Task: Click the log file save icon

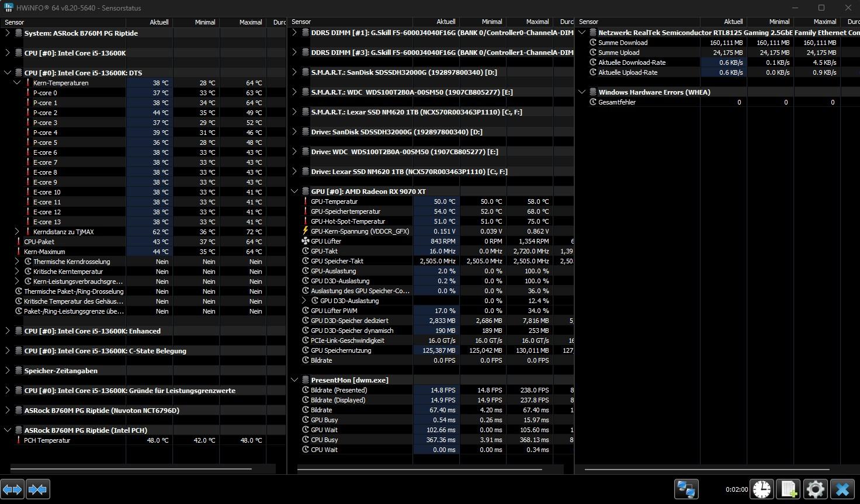Action: point(789,489)
